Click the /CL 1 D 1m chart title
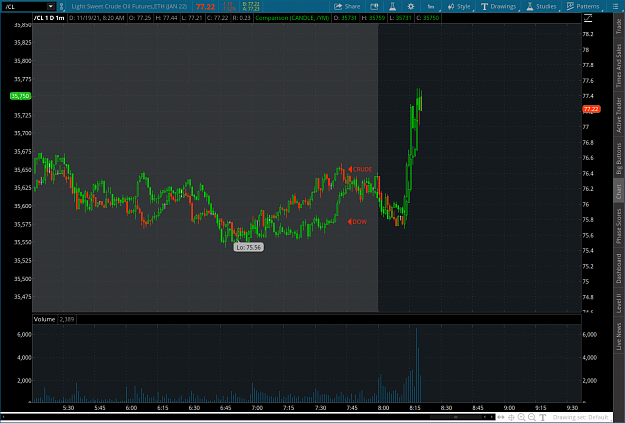625x423 pixels. pos(49,18)
